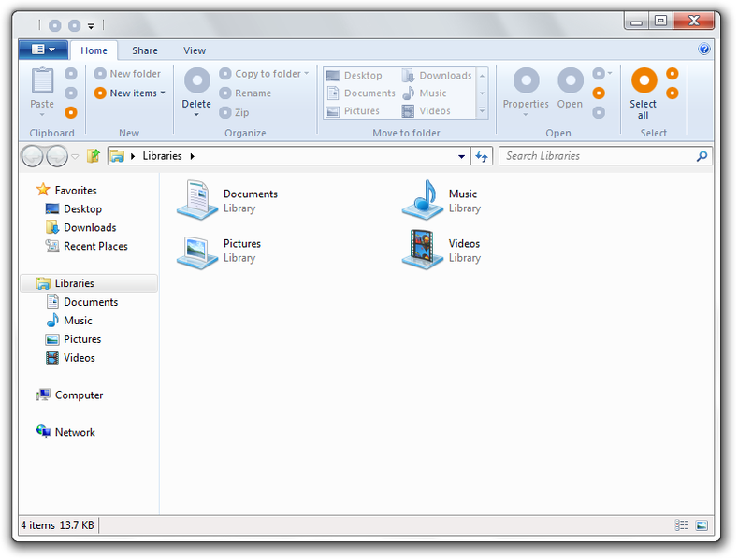Screen dimensions: 738x560
Task: Switch to the View ribbon tab
Action: 195,50
